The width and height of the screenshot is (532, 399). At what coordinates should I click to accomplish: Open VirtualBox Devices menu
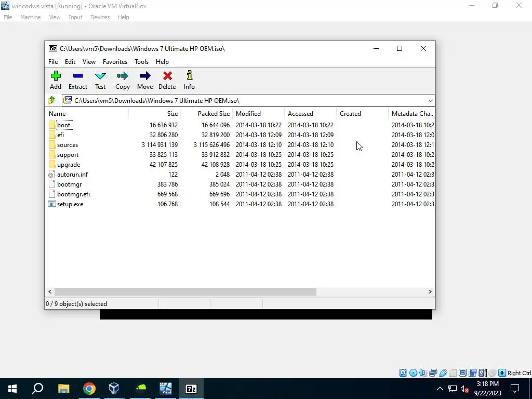(100, 17)
